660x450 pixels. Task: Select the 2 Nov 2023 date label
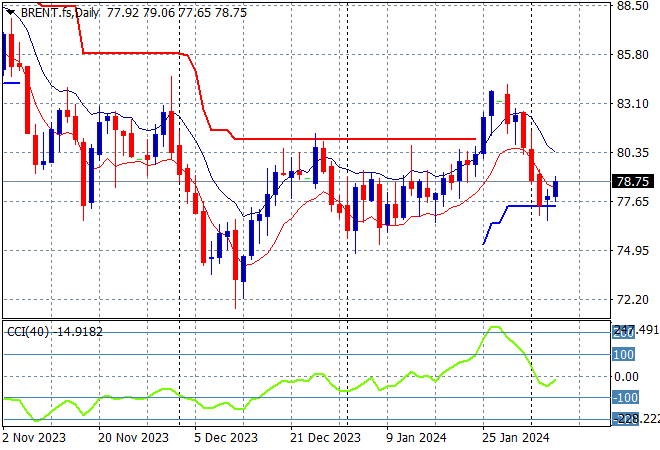coord(36,438)
